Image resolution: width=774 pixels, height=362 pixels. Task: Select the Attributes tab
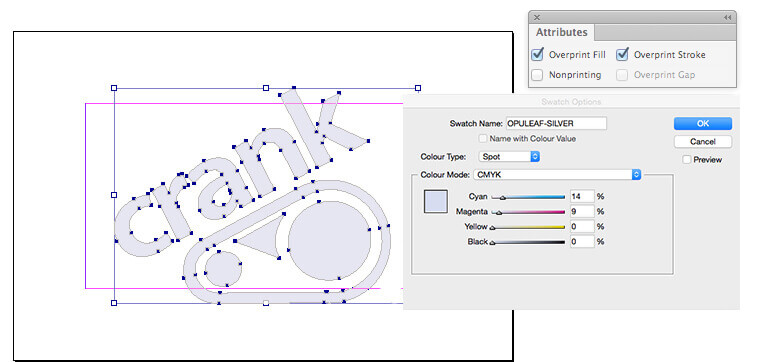pyautogui.click(x=562, y=32)
